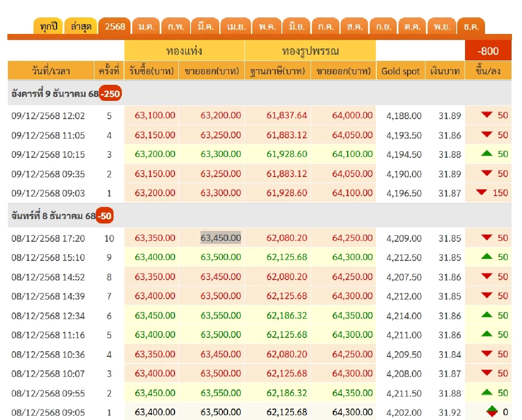
Task: Click the unchanged red-green diamond icon at 09:05
Action: pos(492,411)
